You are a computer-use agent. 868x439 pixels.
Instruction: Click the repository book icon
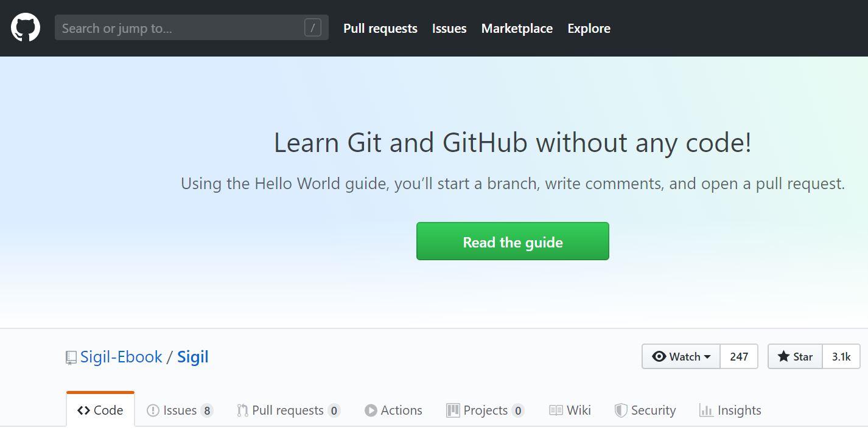coord(71,358)
